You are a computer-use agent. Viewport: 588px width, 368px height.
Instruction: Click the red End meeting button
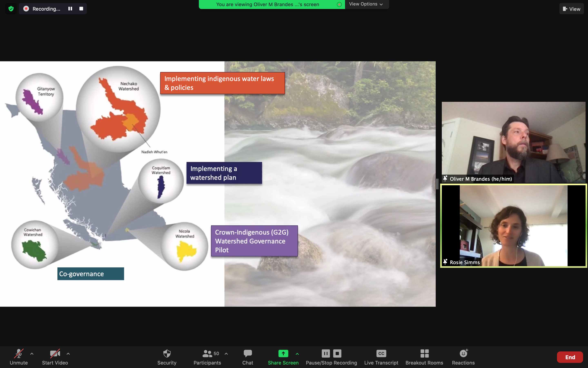tap(570, 357)
